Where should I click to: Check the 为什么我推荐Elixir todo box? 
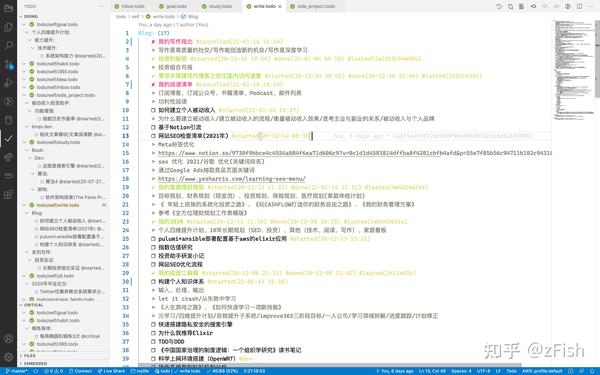click(x=153, y=333)
